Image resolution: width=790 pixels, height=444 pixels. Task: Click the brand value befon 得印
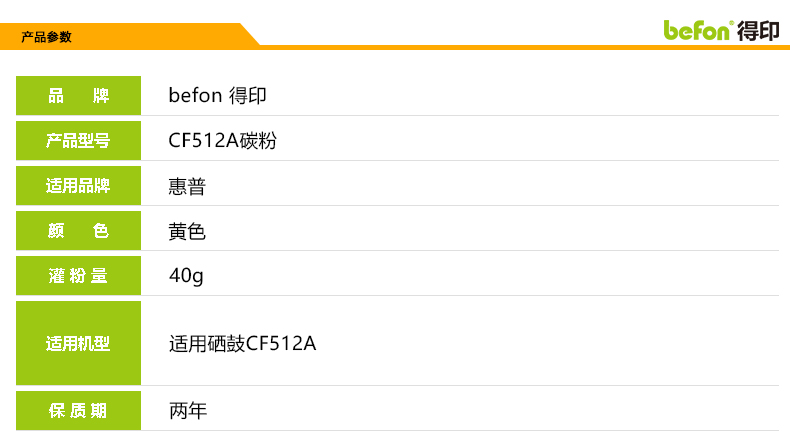[x=217, y=96]
